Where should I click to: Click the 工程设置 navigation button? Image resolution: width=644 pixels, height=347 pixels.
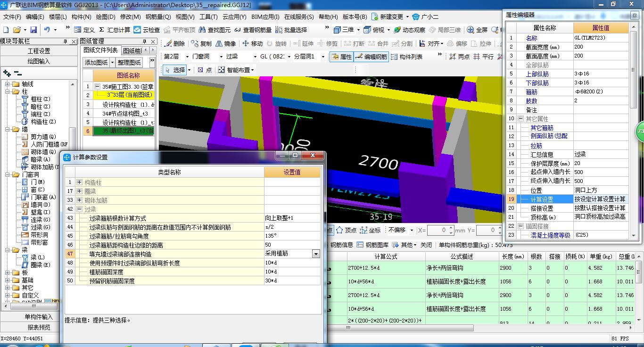tap(39, 51)
